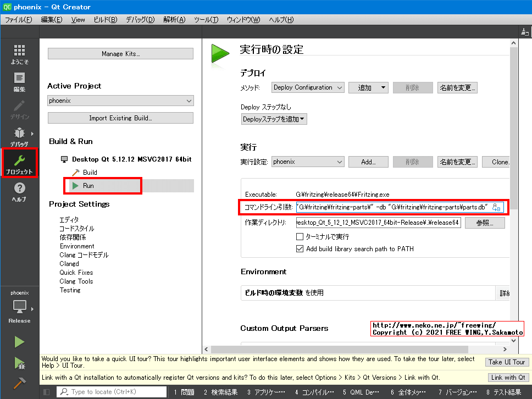Click the Qt Creator title bar logo
532x399 pixels.
click(x=7, y=7)
